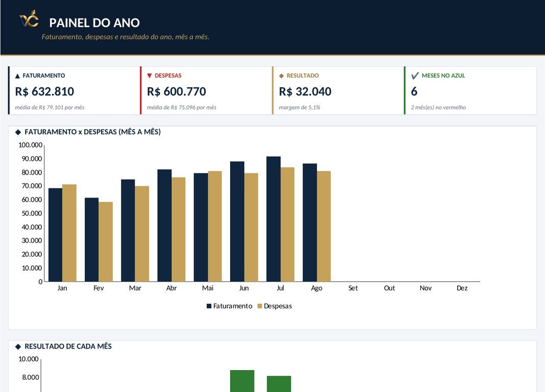Click the Fev Despesas gold bar

click(106, 242)
